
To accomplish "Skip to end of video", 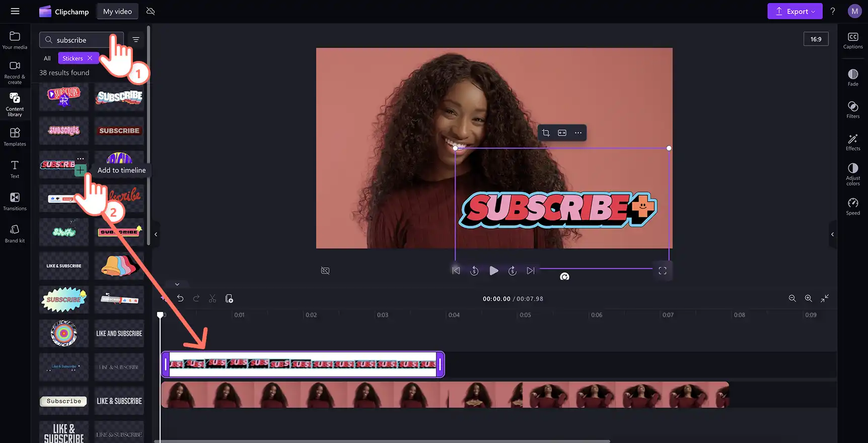I will (x=531, y=271).
